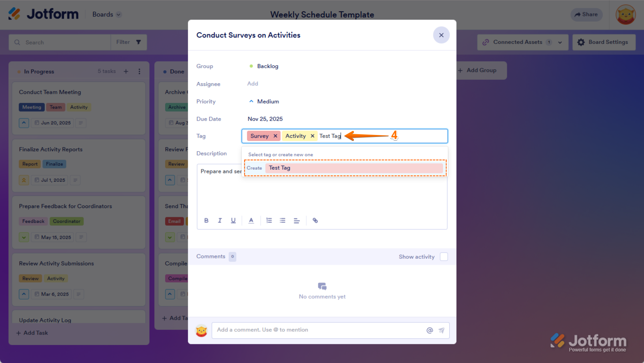Apply underline formatting in description editor
Viewport: 644px width, 363px height.
point(233,220)
